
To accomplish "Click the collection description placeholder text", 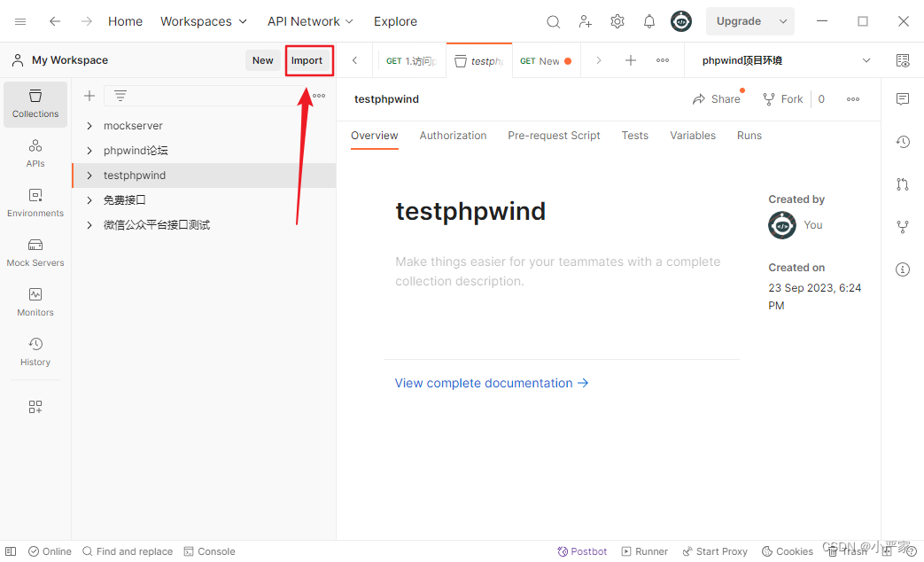I will pyautogui.click(x=558, y=271).
